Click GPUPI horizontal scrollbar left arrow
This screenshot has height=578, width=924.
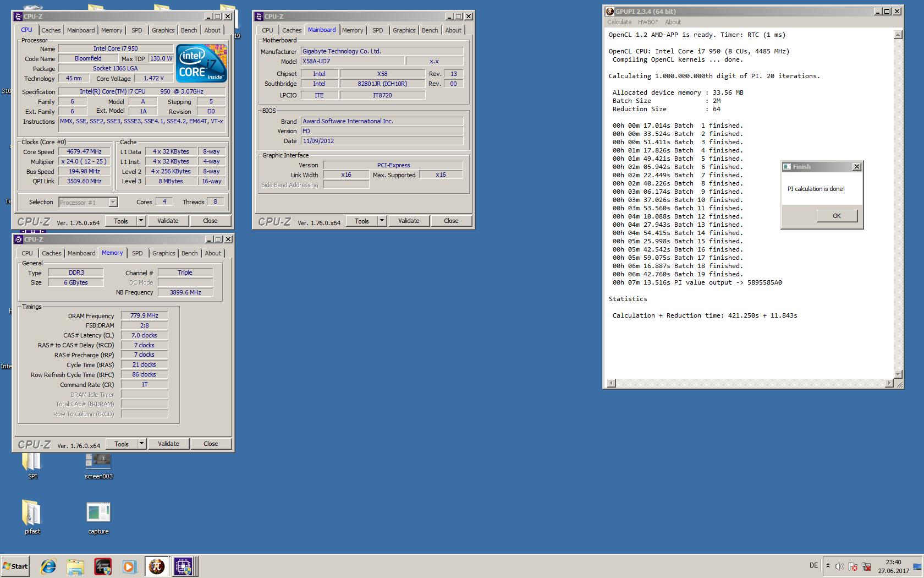(x=611, y=383)
